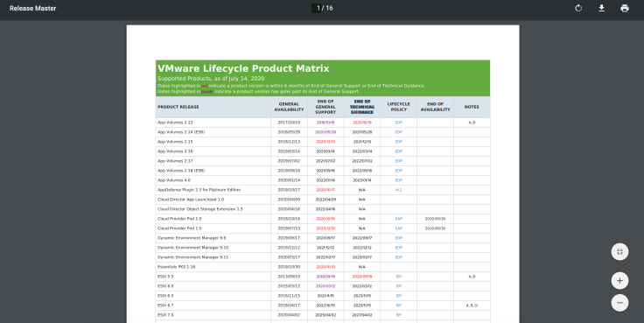Zoom out with the minus button

619,303
